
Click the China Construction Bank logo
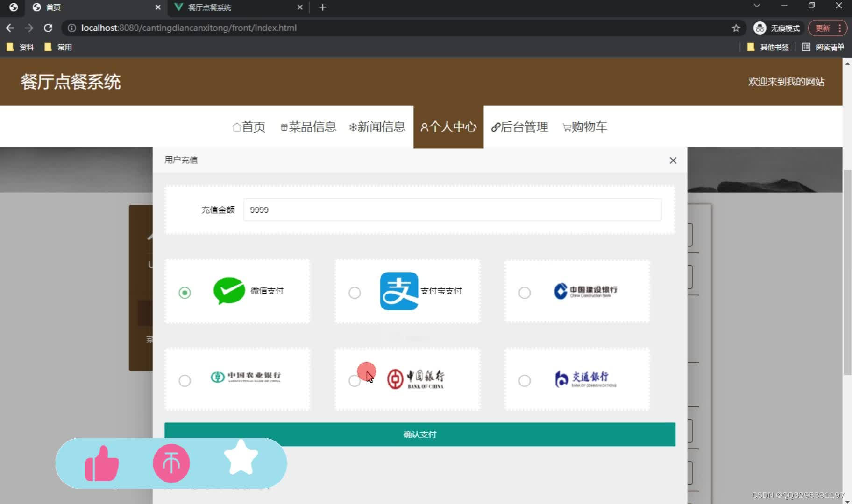[585, 291]
